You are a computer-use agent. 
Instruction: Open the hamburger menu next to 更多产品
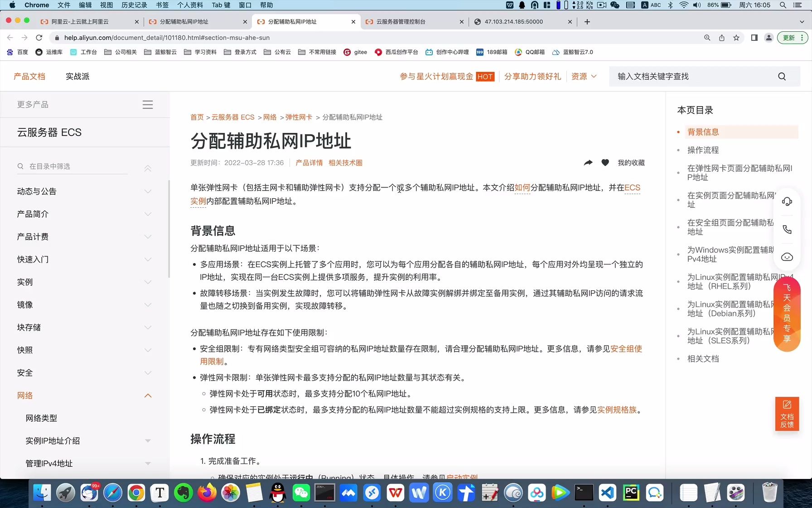click(148, 105)
